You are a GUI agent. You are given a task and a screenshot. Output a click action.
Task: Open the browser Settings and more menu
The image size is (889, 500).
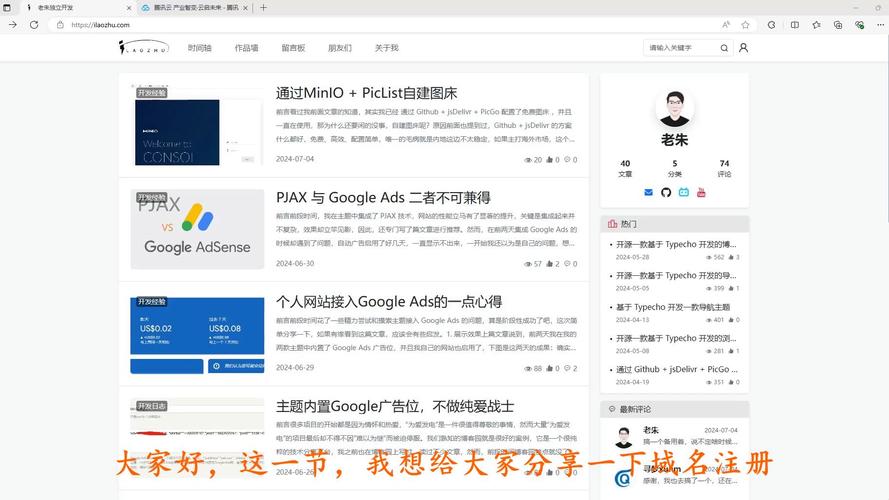pos(880,25)
